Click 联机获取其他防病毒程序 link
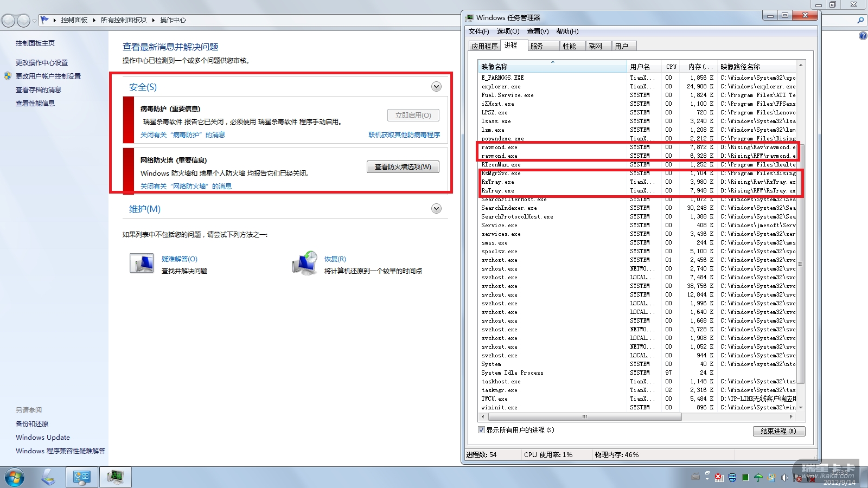The width and height of the screenshot is (868, 488). [x=404, y=135]
